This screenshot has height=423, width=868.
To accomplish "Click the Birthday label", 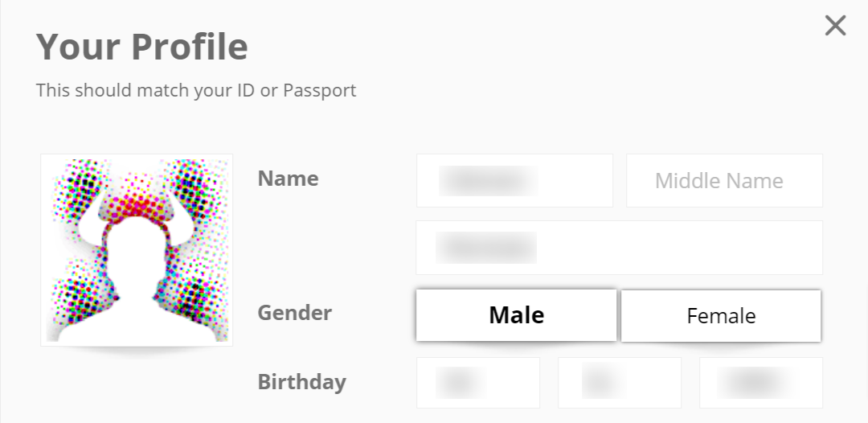I will (x=301, y=381).
